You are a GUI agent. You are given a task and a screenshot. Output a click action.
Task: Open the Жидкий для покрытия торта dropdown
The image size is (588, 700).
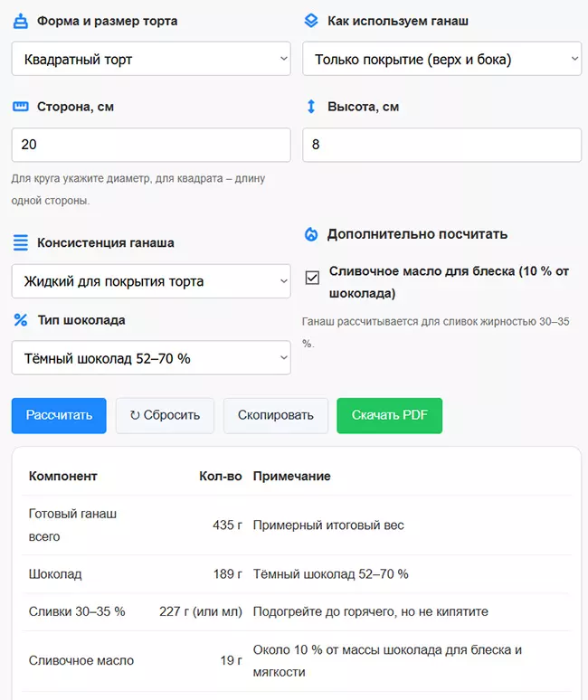pos(151,281)
